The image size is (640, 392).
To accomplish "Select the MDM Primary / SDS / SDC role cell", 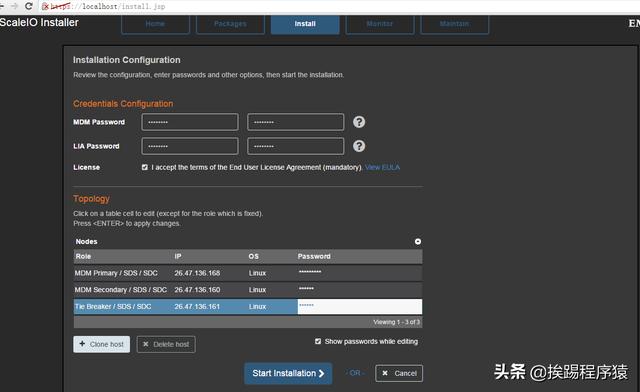I will (x=123, y=273).
